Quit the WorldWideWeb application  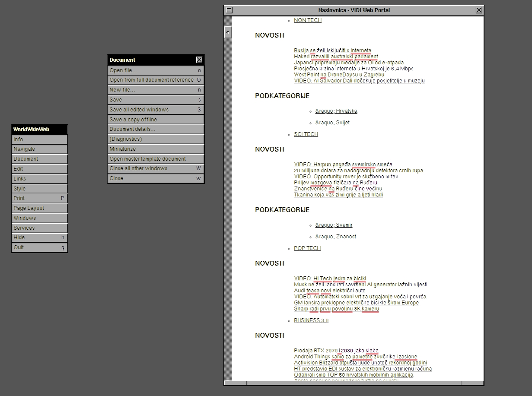pos(39,247)
